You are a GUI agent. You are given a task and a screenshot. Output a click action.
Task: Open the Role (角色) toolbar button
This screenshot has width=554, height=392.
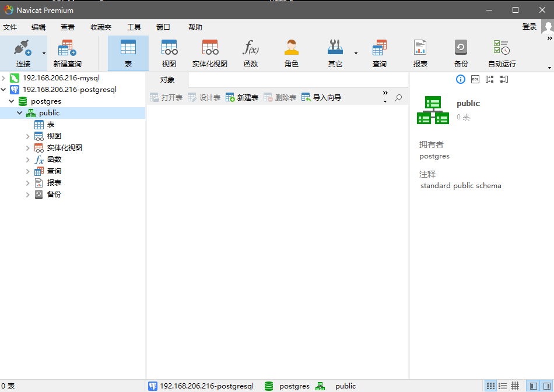(x=292, y=53)
